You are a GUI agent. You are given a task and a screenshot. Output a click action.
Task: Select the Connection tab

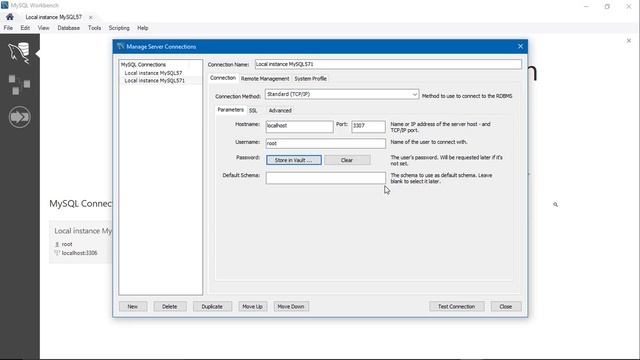point(223,78)
